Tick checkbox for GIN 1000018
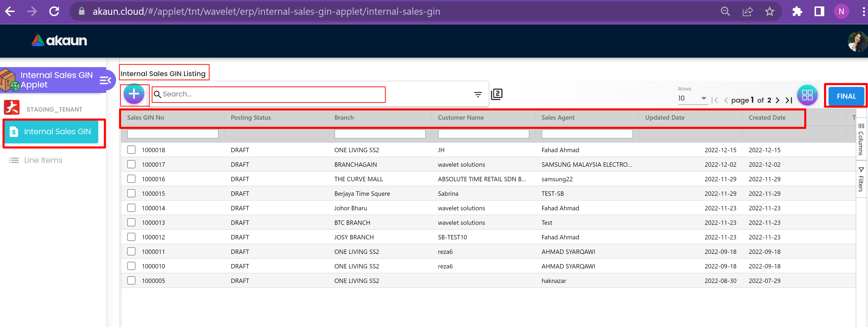The height and width of the screenshot is (327, 868). pyautogui.click(x=131, y=150)
